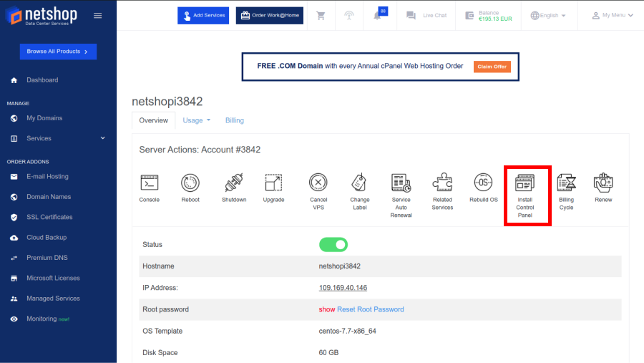Open IP address 109.169.40.146 link
The width and height of the screenshot is (644, 363).
click(x=343, y=288)
